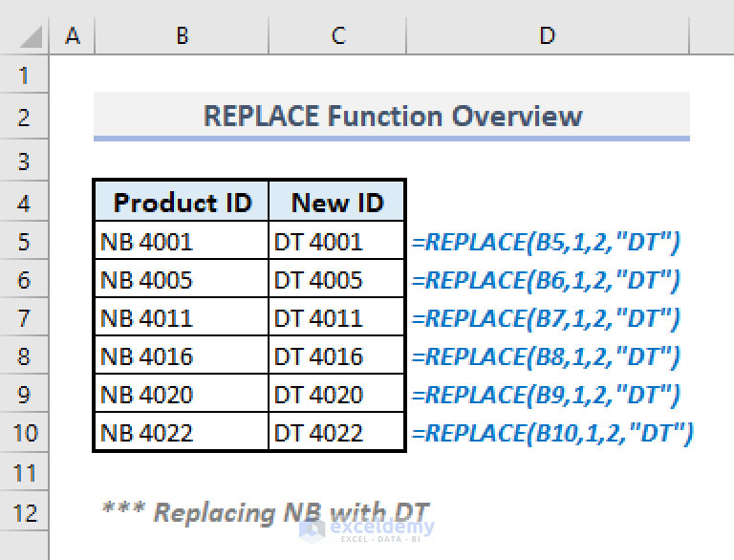
Task: Select column B header
Action: point(182,36)
